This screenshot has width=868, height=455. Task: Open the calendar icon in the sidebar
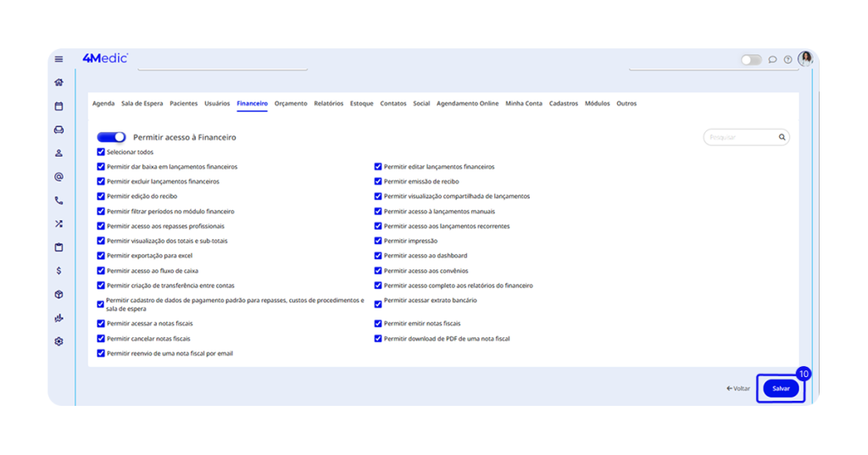click(x=59, y=107)
